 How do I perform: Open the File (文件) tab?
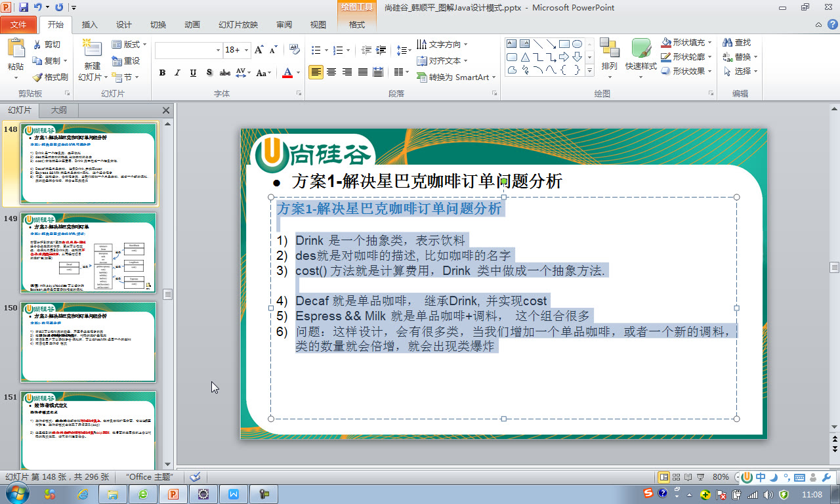pos(18,25)
